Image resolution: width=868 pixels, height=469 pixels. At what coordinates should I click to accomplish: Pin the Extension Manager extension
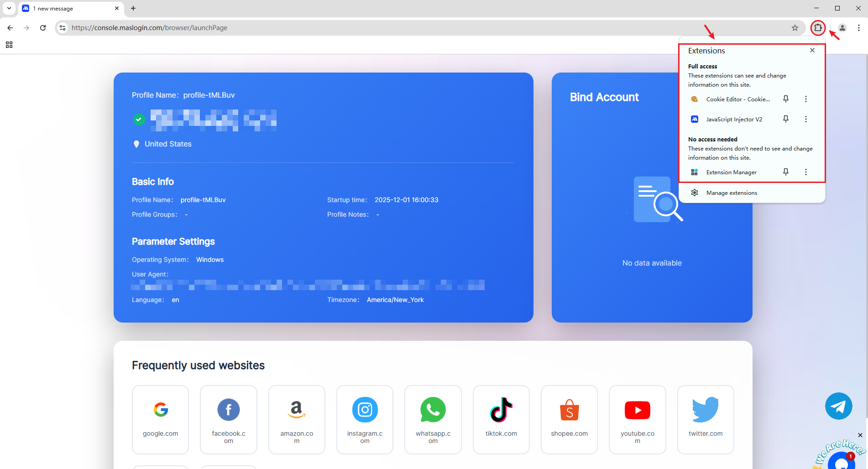click(x=785, y=172)
